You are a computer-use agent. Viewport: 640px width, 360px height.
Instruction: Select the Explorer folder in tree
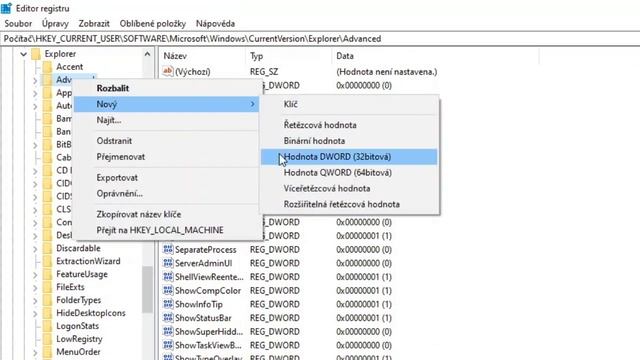tap(60, 54)
